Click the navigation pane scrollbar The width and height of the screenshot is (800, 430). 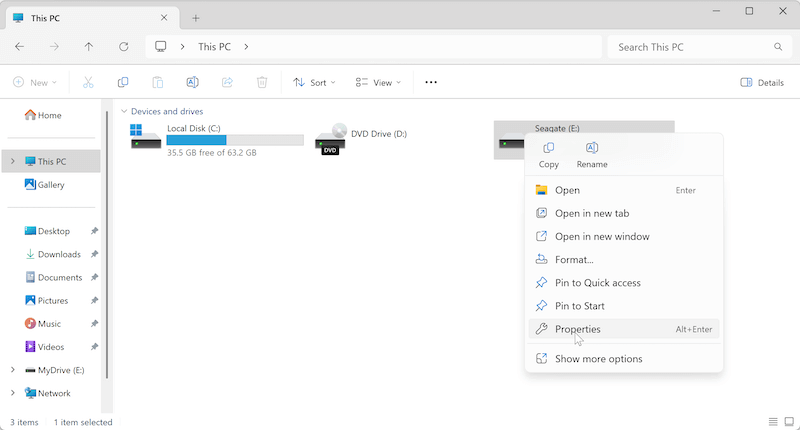(x=107, y=245)
